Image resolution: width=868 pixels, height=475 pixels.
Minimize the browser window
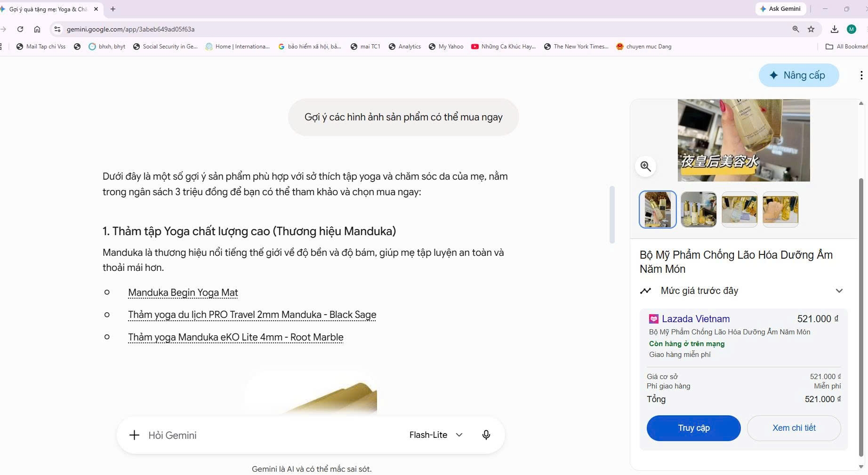pyautogui.click(x=825, y=9)
